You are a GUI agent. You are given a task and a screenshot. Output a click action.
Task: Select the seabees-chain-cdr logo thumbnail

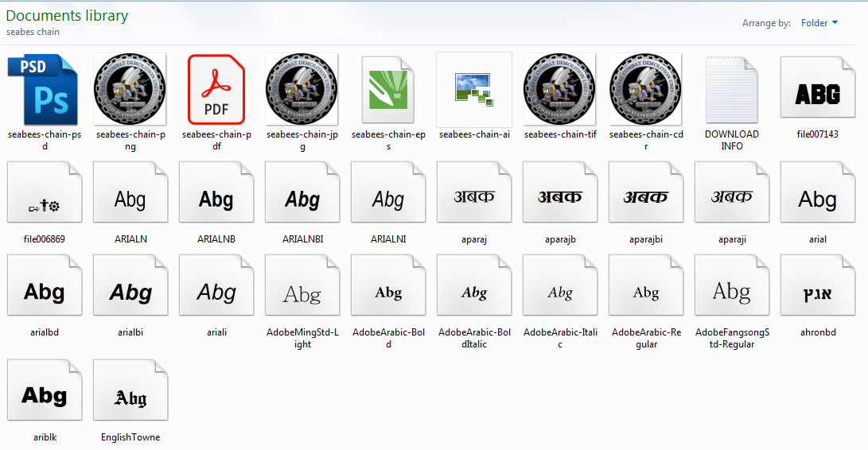tap(645, 89)
